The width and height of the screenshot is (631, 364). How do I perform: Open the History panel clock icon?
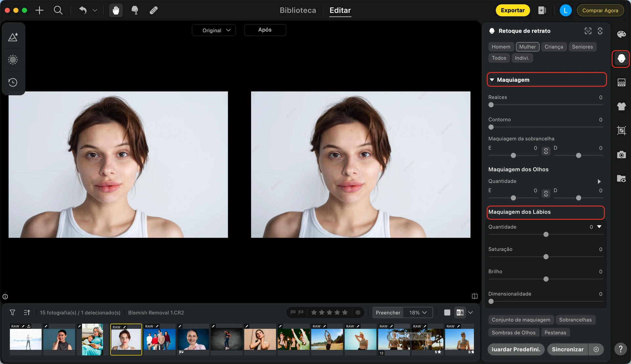click(x=13, y=82)
